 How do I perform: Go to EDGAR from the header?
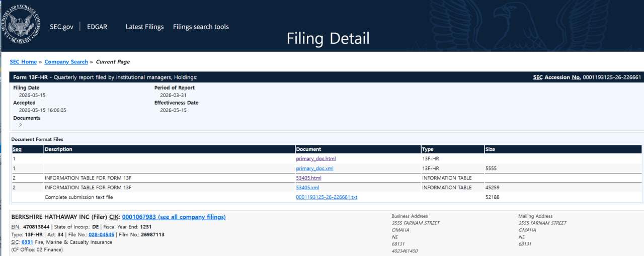97,27
